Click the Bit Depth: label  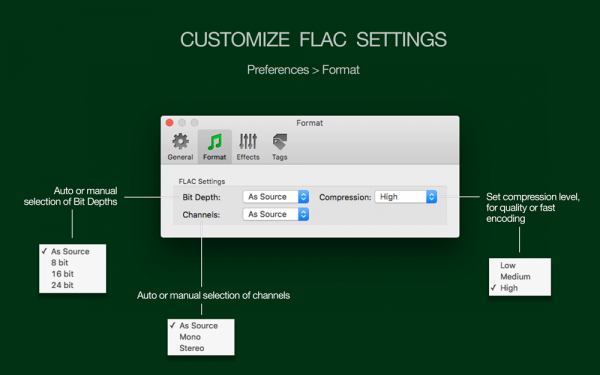[x=201, y=197]
